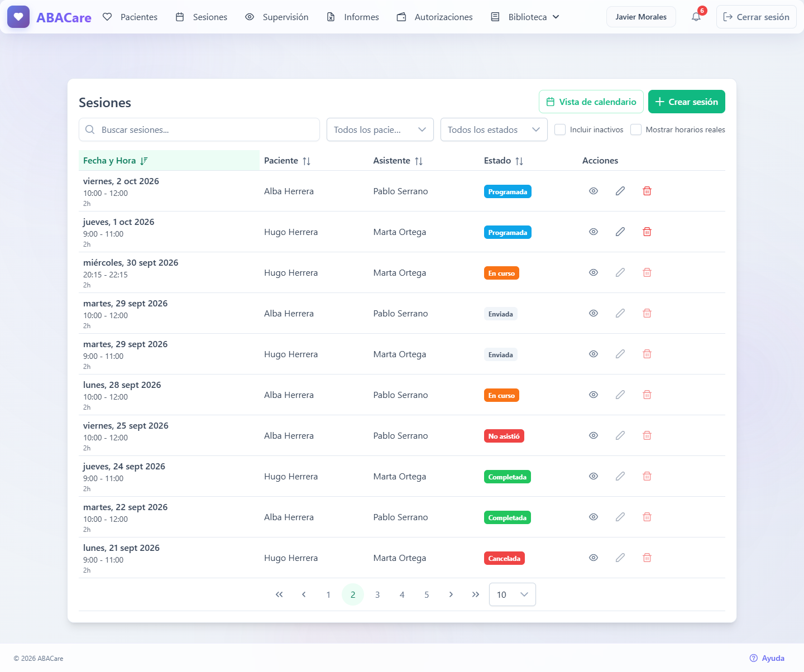Change rows per page dropdown
The height and width of the screenshot is (672, 804).
513,594
